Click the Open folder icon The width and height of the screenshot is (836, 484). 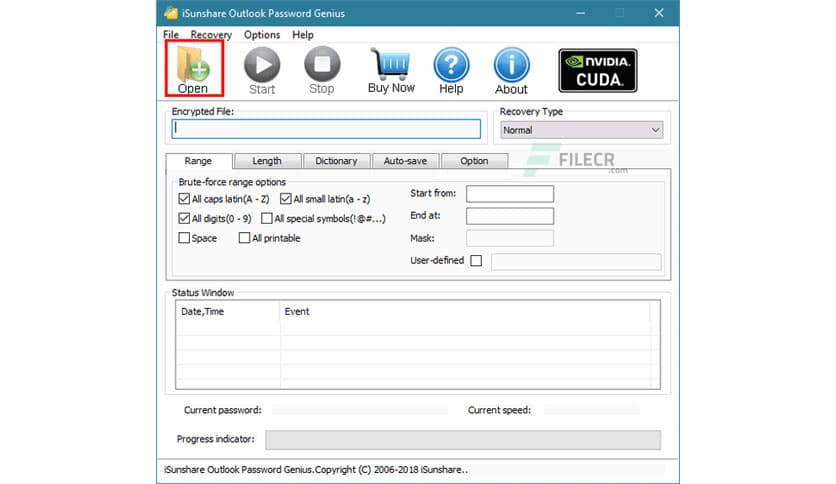coord(194,69)
